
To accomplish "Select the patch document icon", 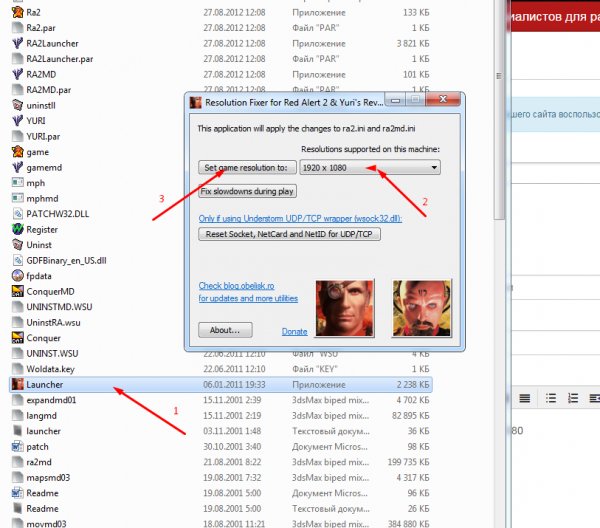I will [x=17, y=446].
